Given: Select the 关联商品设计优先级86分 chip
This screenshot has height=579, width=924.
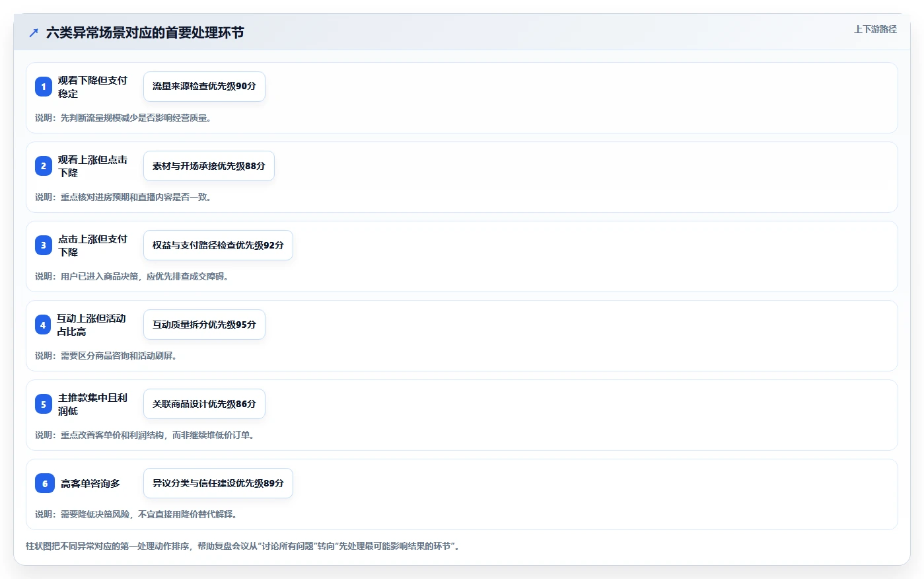Looking at the screenshot, I should click(x=204, y=404).
